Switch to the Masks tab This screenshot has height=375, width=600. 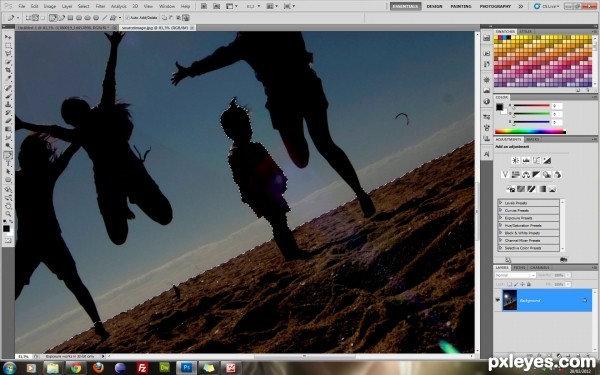point(532,139)
